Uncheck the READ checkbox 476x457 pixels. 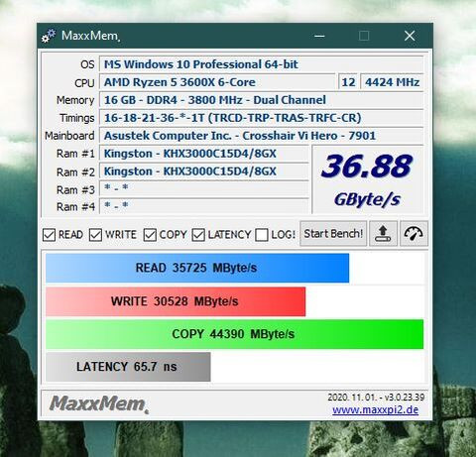pos(49,235)
